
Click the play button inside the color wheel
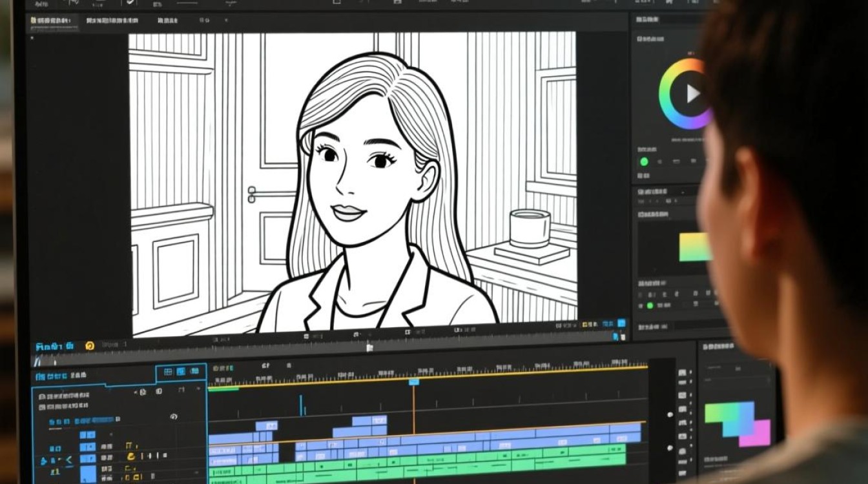[x=692, y=94]
